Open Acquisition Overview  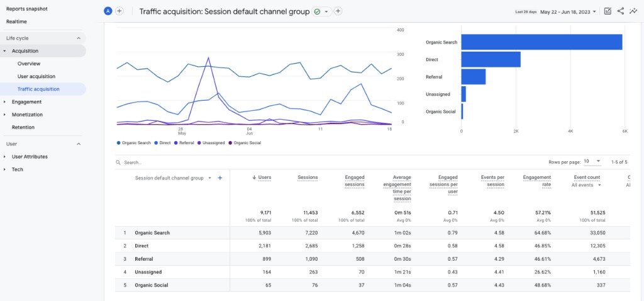(x=29, y=64)
